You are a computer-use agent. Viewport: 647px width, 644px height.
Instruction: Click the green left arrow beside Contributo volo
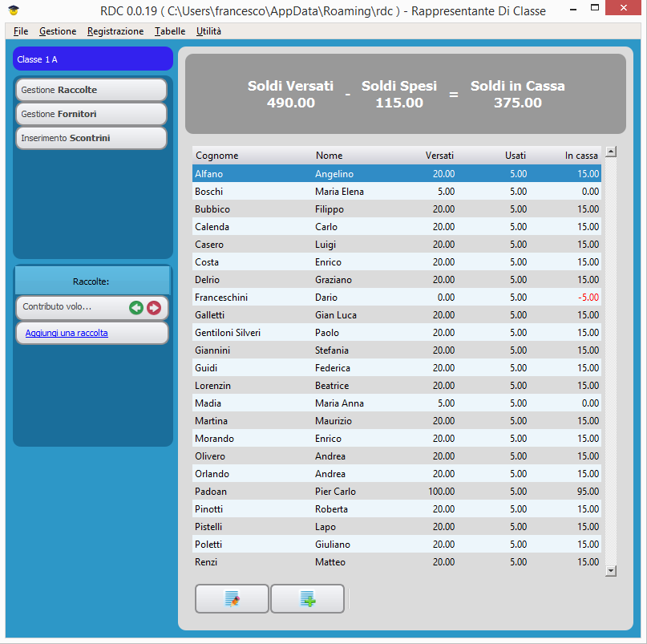(x=136, y=307)
